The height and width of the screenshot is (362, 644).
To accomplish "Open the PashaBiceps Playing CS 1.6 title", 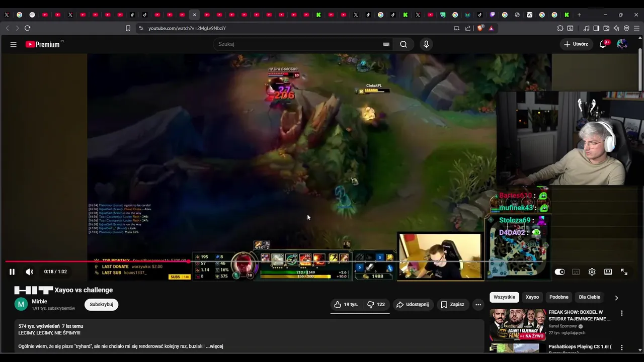I will (x=580, y=347).
